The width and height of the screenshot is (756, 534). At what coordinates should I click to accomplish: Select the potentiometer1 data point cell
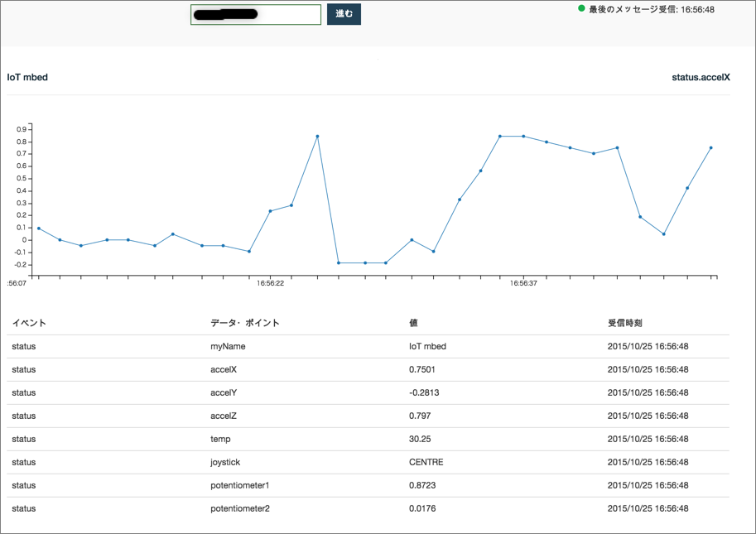point(239,485)
